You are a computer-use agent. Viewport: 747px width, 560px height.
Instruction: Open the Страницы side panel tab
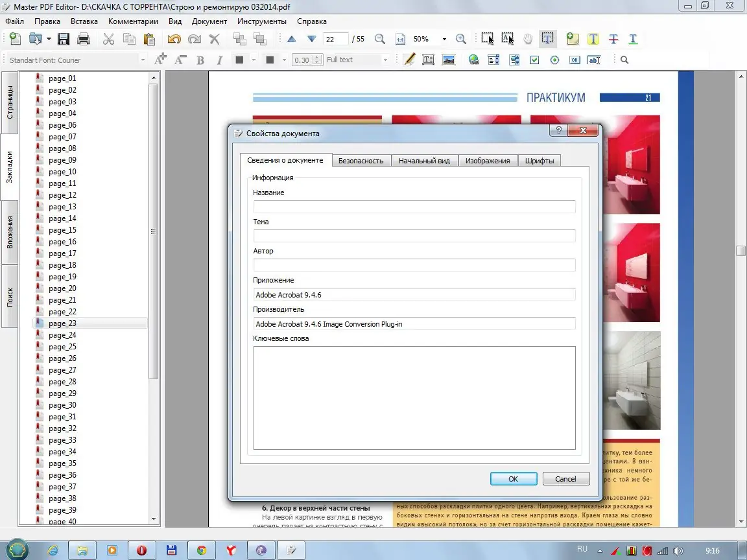click(x=10, y=102)
